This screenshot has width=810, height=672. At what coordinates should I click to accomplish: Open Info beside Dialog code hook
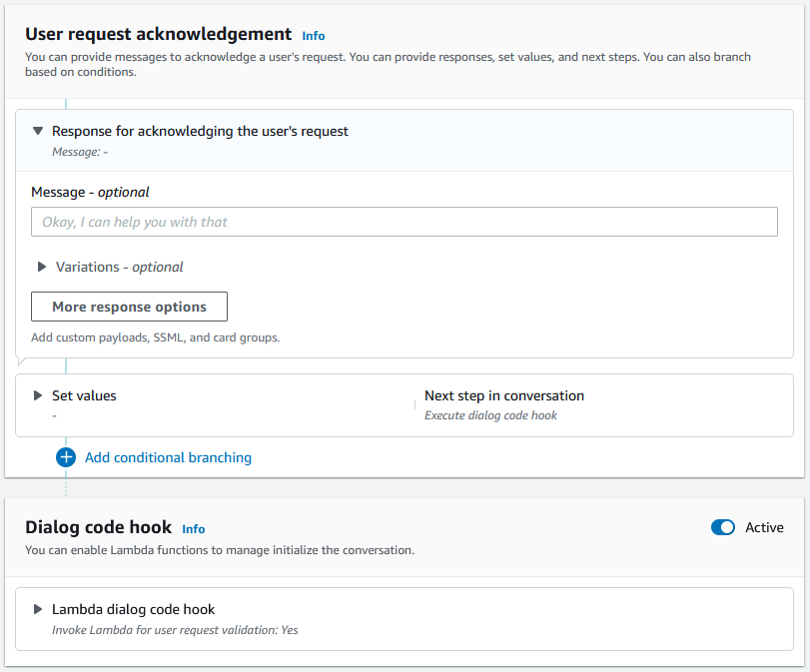pos(194,528)
